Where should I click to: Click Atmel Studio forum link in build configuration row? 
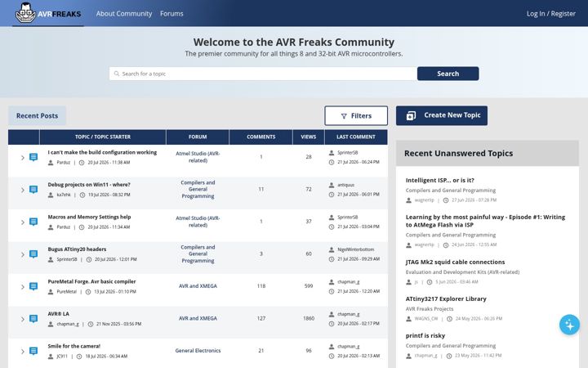pyautogui.click(x=198, y=157)
